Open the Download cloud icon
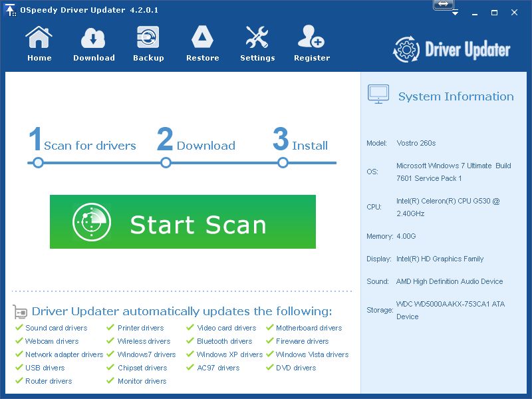532x399 pixels. 94,44
